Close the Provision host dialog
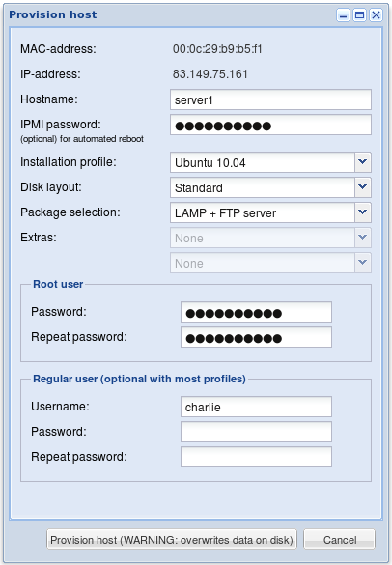392x565 pixels. click(x=377, y=15)
